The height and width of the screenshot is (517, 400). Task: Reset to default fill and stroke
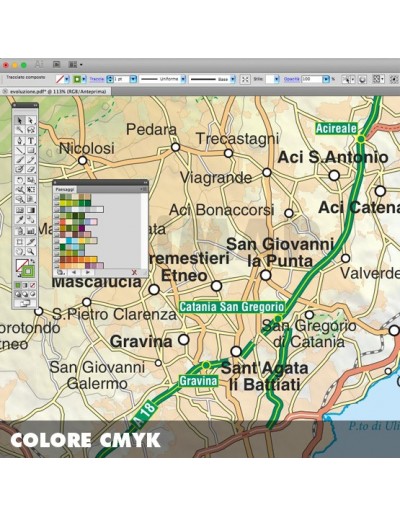pos(20,275)
